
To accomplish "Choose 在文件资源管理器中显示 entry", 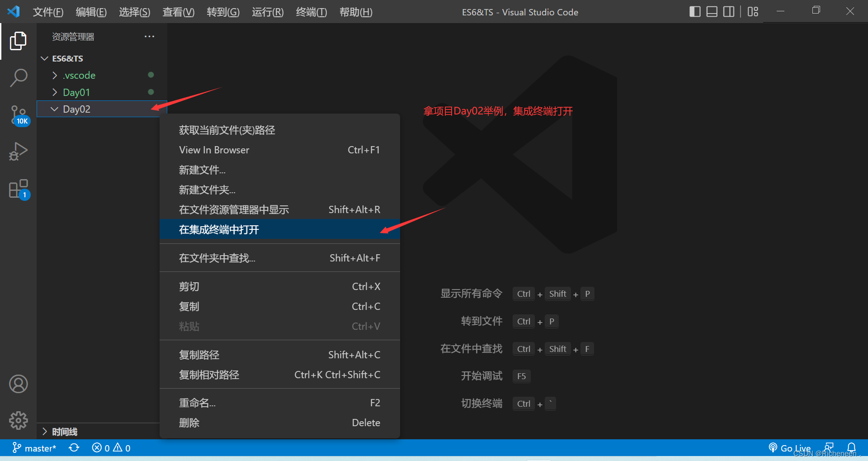I will [x=280, y=210].
